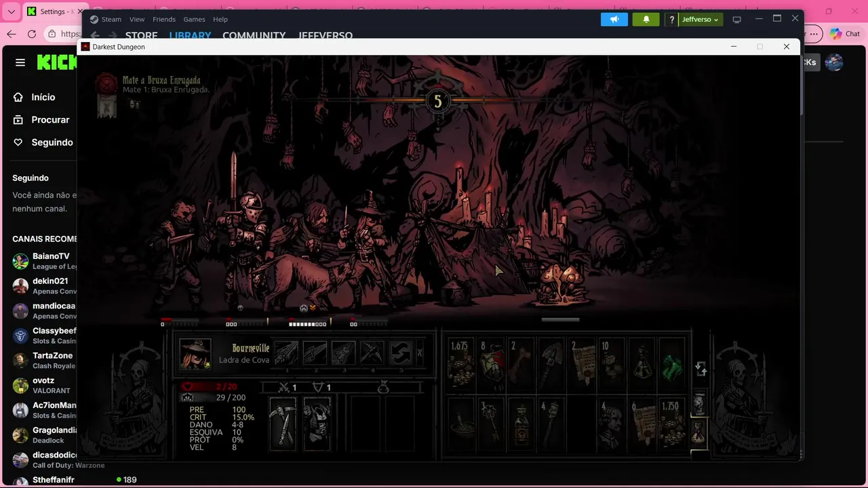Click the mortar bowl item in inventory
This screenshot has width=868, height=488.
pos(461,425)
